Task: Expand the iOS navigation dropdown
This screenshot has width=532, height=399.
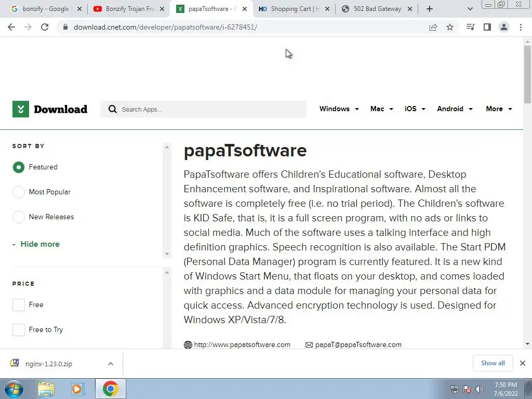Action: 415,109
